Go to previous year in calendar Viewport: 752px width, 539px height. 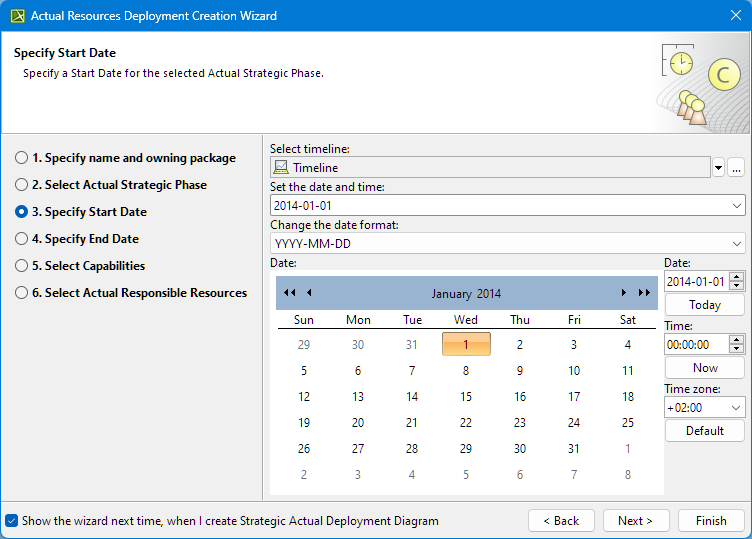pos(289,293)
